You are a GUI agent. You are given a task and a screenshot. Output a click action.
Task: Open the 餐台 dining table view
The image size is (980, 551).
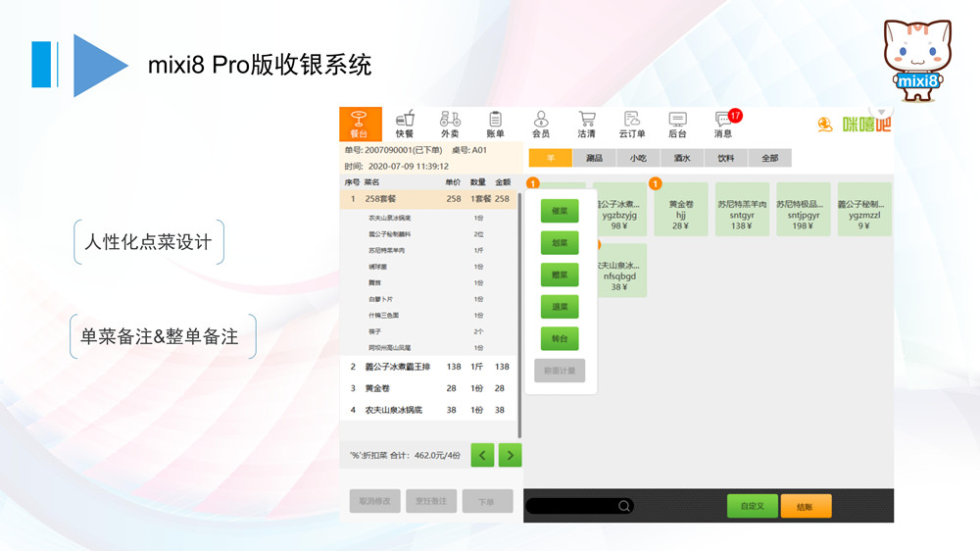pyautogui.click(x=360, y=124)
